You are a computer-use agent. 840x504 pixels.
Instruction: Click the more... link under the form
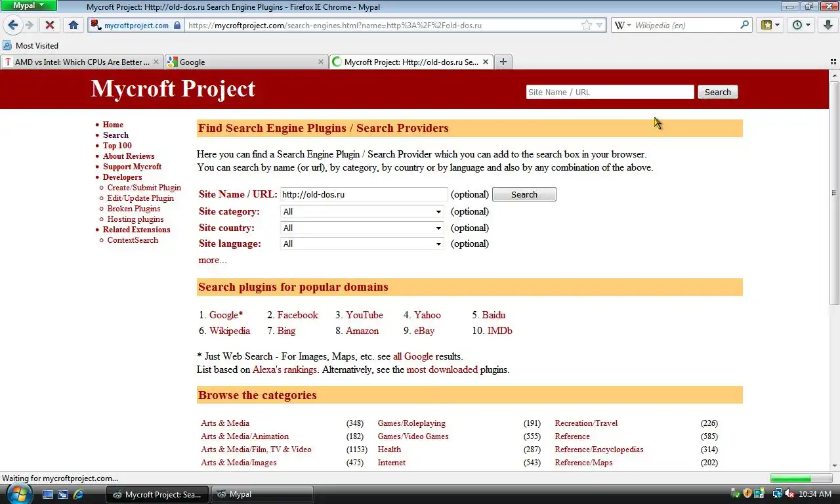pos(213,260)
